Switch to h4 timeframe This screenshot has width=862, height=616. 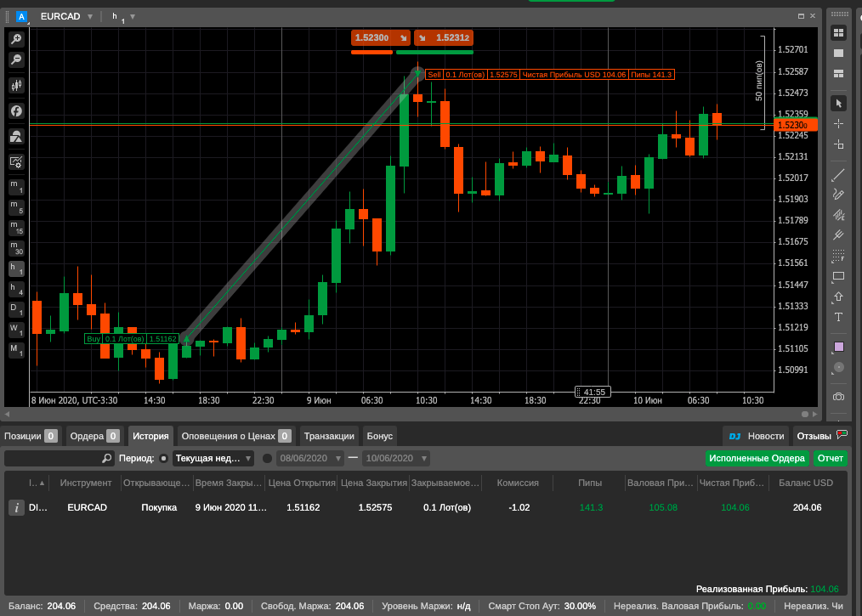[x=16, y=289]
